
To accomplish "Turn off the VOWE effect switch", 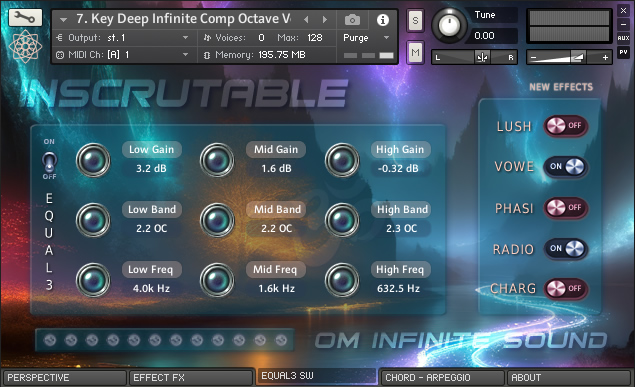I will coord(565,167).
